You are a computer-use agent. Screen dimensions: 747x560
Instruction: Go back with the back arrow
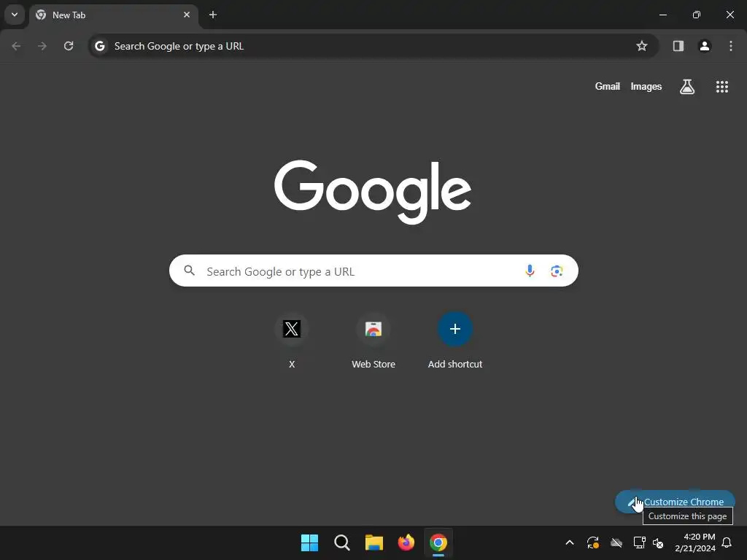pos(16,46)
